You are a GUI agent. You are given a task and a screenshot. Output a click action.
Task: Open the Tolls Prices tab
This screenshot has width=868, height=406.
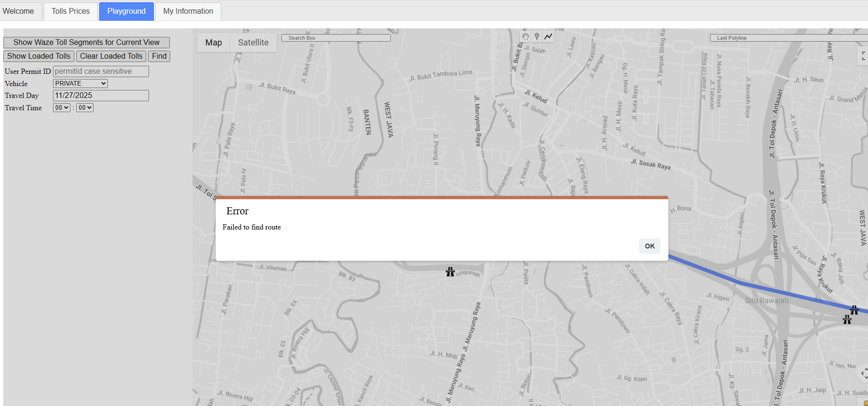[70, 11]
